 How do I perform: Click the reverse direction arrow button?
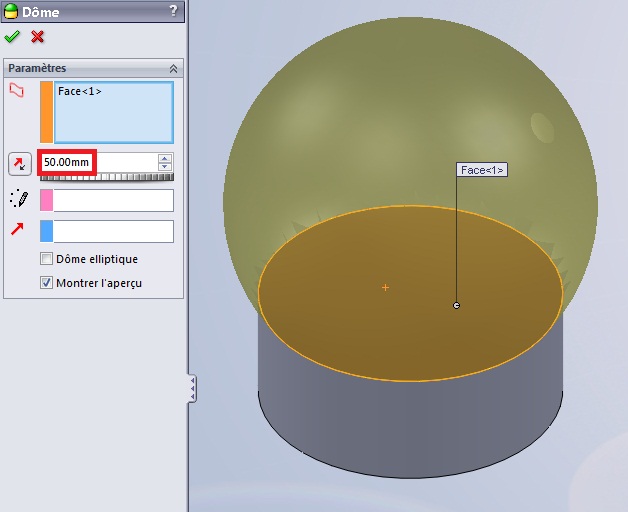click(x=19, y=162)
